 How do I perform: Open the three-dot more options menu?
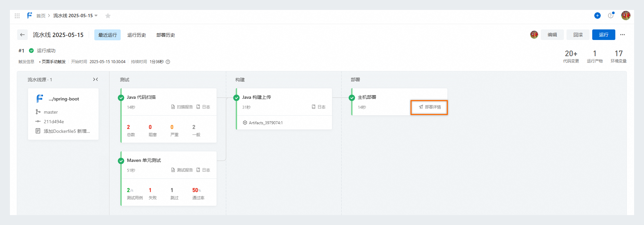click(622, 35)
